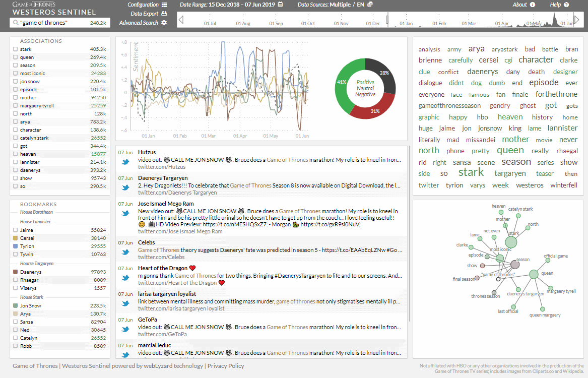Open the Date Range picker
Viewport: 588px width, 378px height.
pyautogui.click(x=227, y=5)
